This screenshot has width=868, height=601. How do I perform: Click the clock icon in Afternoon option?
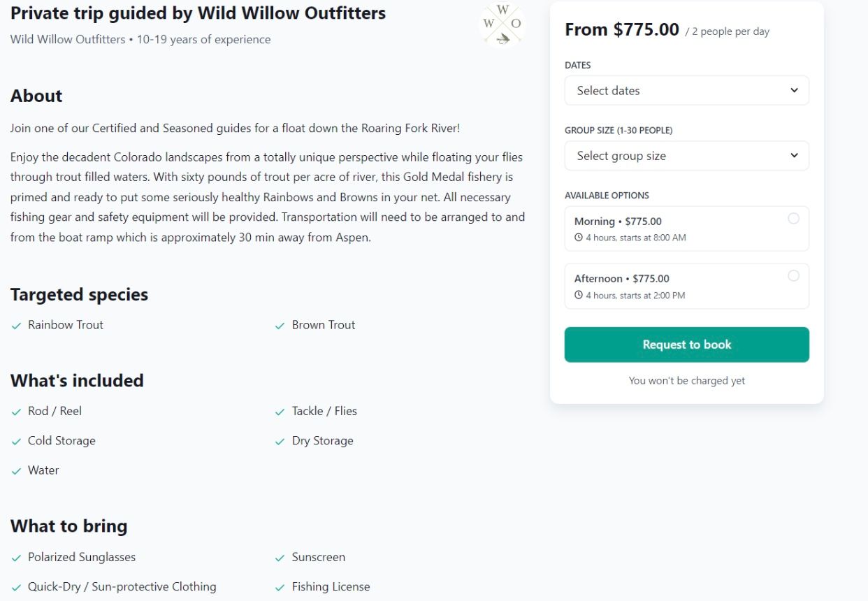(579, 296)
